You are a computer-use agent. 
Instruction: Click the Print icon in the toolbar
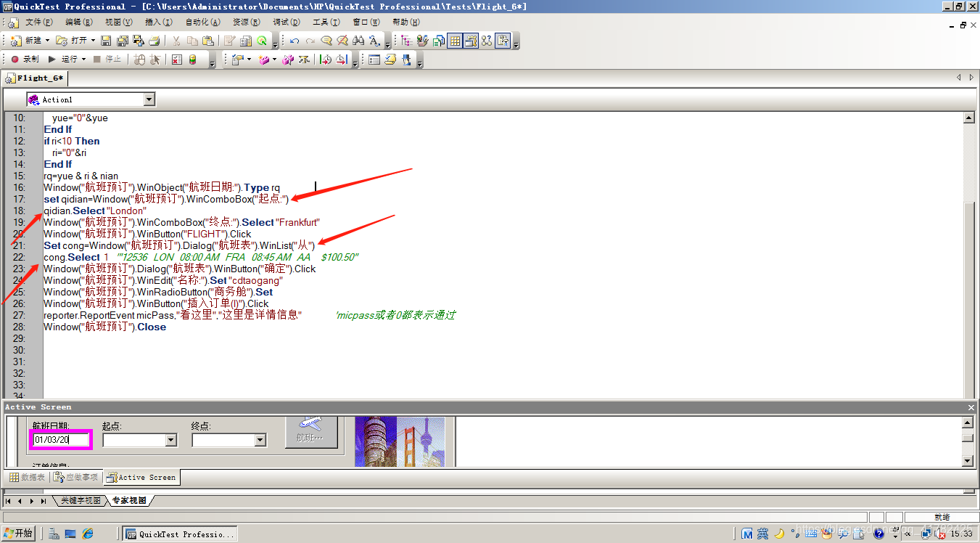pos(154,41)
